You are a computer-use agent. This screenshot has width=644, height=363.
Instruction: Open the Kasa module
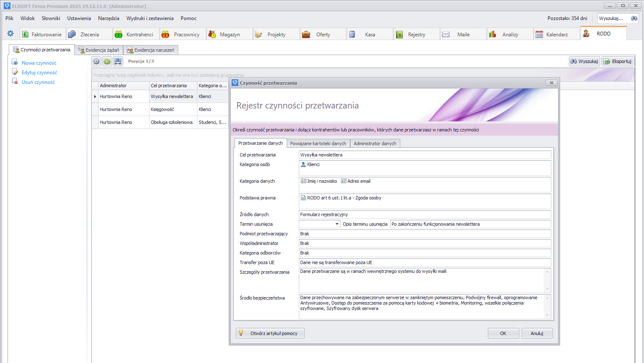click(369, 34)
